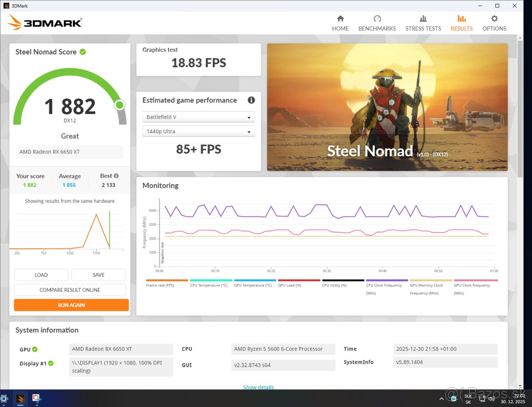Viewport: 532px width, 407px height.
Task: Open Stress Tests using its chart icon
Action: click(x=422, y=19)
